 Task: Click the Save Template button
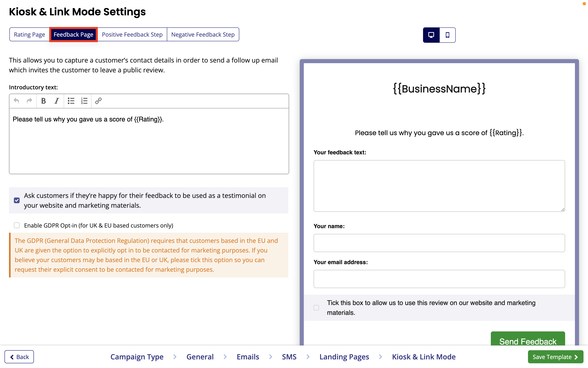[556, 357]
